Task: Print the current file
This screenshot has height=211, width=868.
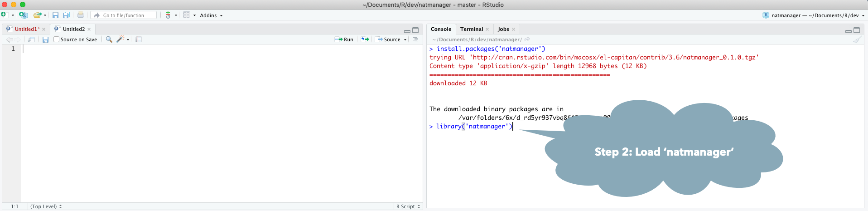Action: (x=81, y=15)
